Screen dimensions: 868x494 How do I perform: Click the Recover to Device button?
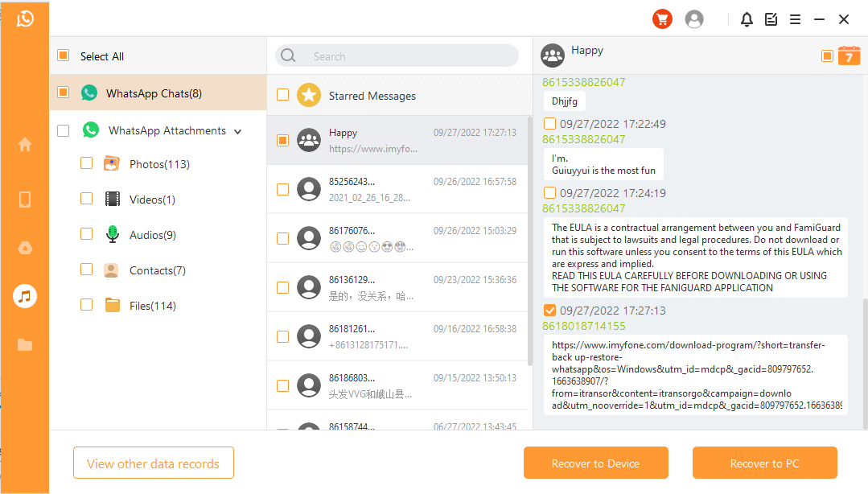pyautogui.click(x=595, y=463)
